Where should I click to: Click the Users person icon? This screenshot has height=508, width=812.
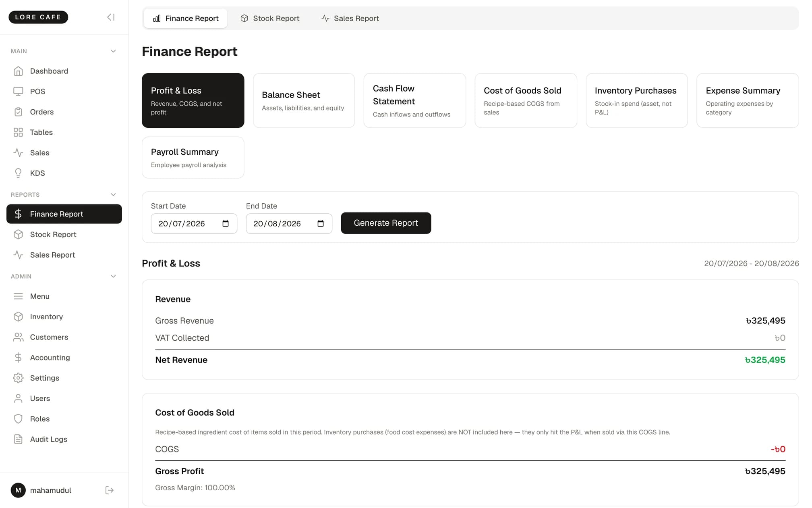pyautogui.click(x=18, y=398)
